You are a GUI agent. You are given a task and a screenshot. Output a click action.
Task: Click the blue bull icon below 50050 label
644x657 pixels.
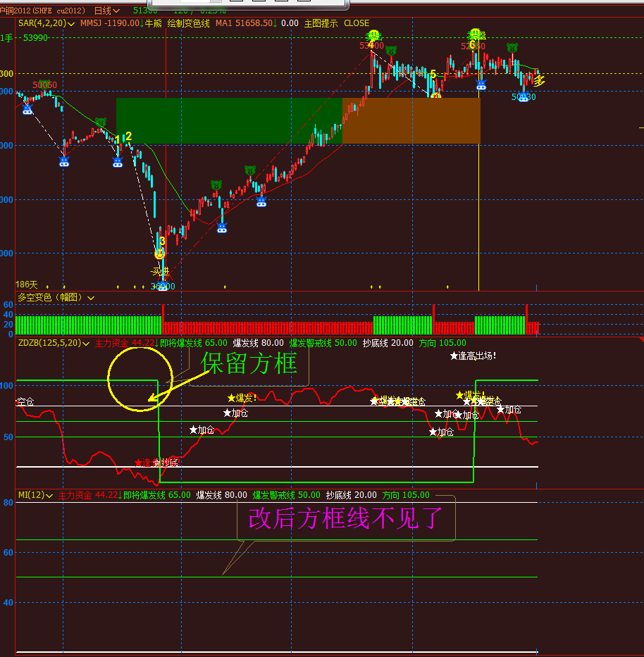click(27, 110)
